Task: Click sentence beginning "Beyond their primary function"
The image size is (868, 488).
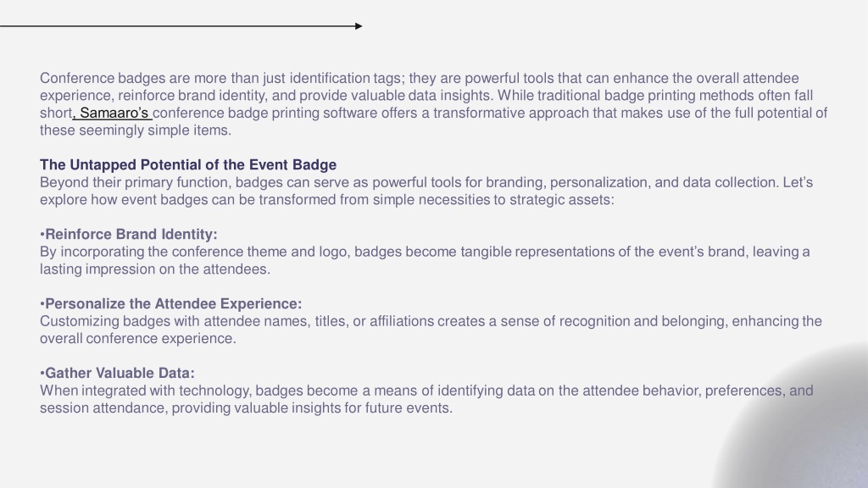Action: click(426, 191)
